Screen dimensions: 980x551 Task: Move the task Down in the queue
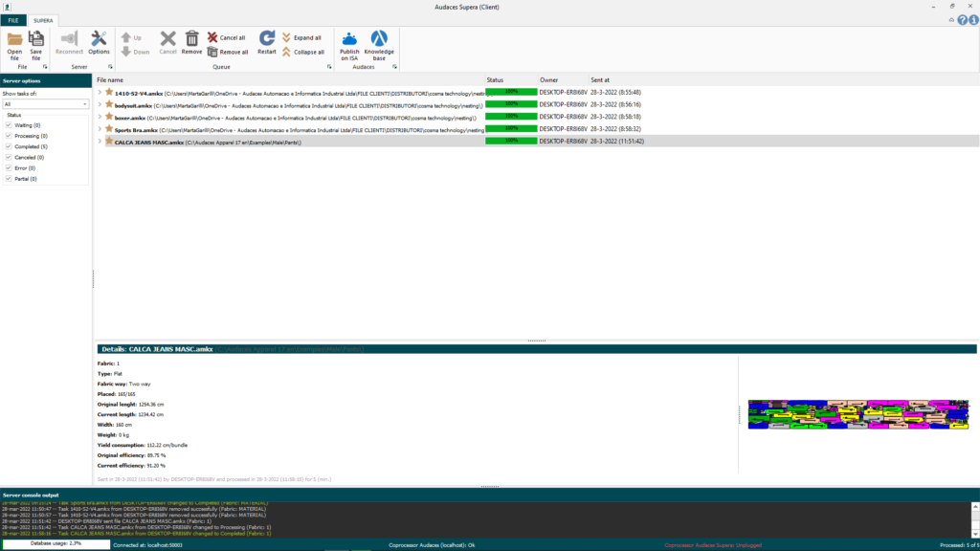pos(135,52)
